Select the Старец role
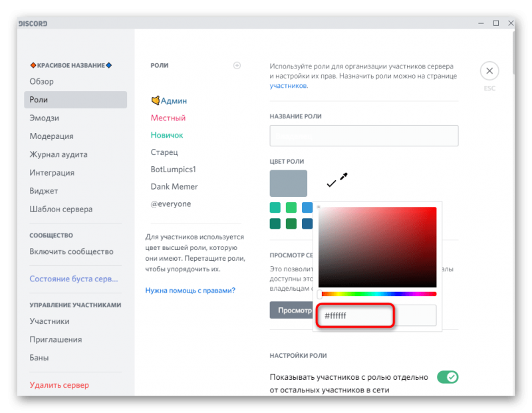 pos(164,152)
